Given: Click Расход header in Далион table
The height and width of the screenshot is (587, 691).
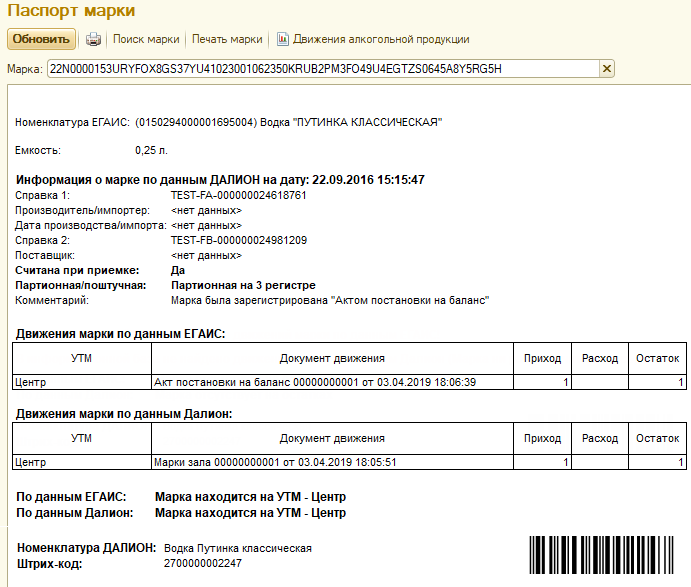Looking at the screenshot, I should [600, 438].
